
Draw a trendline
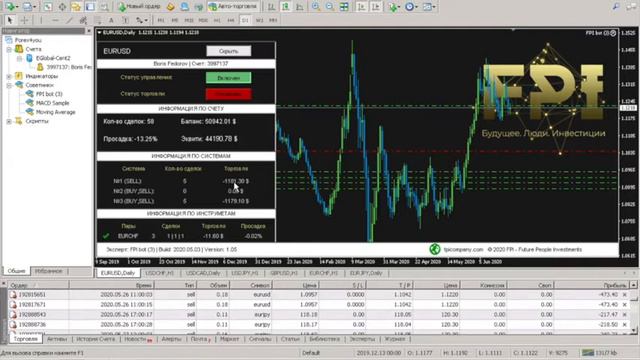click(69, 20)
